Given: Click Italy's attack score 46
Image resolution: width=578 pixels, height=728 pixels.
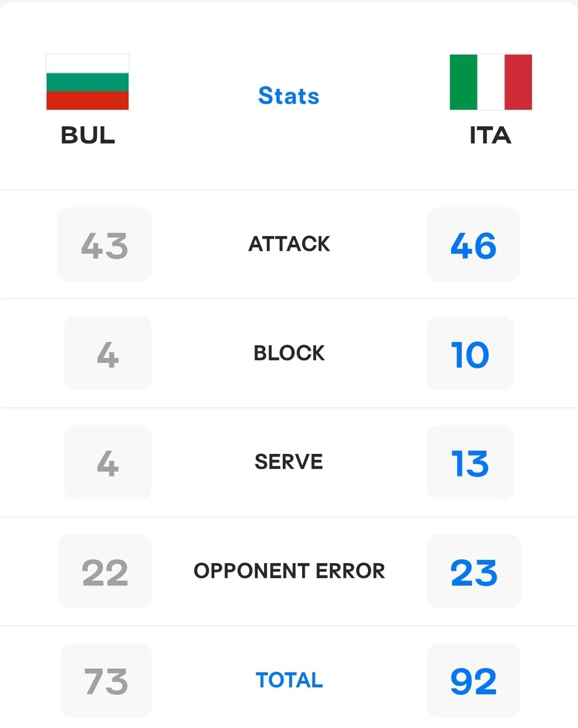Looking at the screenshot, I should pyautogui.click(x=473, y=245).
